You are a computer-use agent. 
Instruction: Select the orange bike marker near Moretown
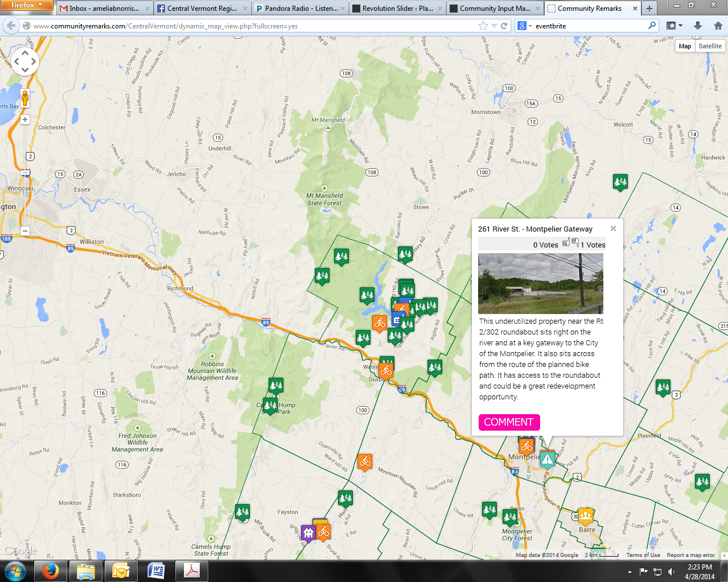click(365, 462)
